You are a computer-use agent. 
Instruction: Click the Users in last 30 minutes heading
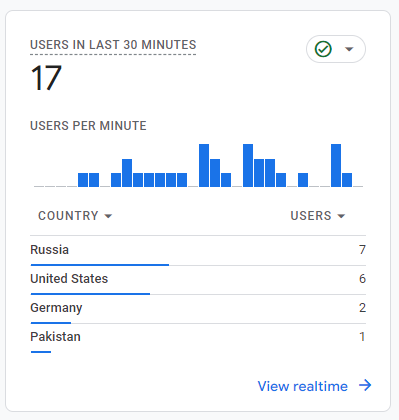[x=113, y=45]
